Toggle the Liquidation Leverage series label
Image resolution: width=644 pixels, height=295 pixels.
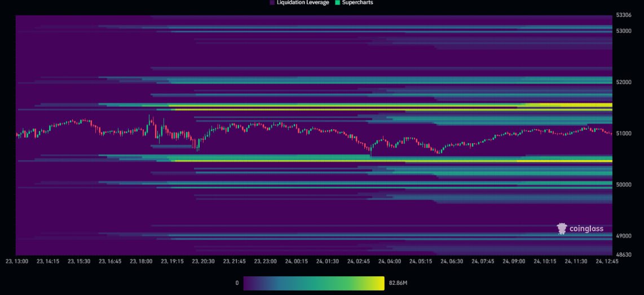[x=302, y=3]
